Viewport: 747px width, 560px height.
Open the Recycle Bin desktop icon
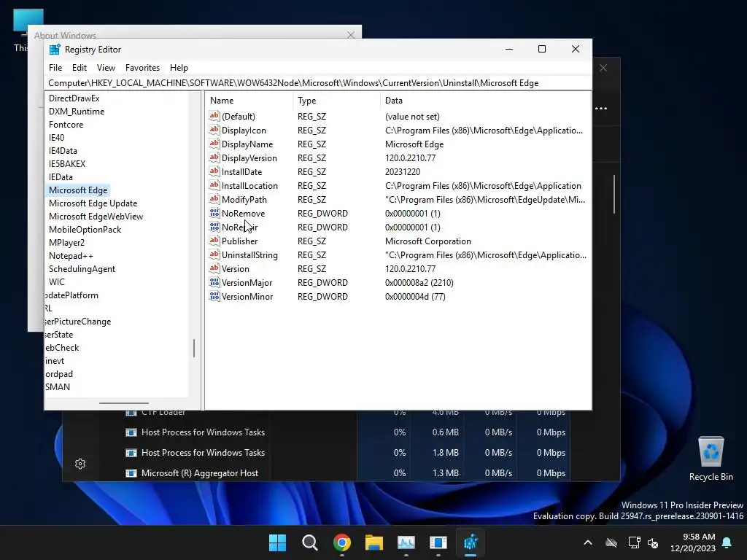(711, 459)
